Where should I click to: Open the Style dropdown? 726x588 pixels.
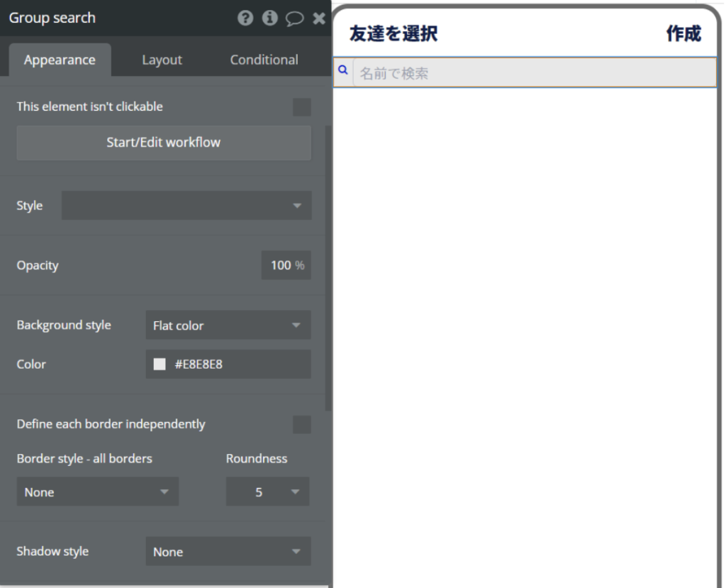(x=186, y=206)
